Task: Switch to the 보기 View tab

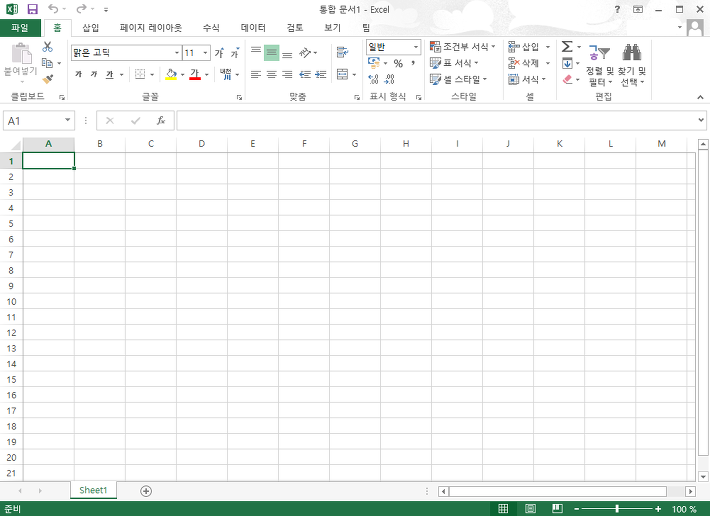Action: coord(332,28)
